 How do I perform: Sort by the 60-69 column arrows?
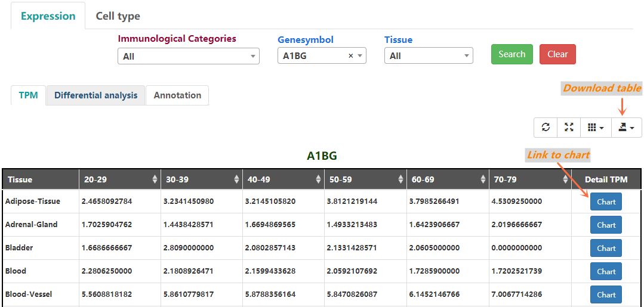point(483,179)
